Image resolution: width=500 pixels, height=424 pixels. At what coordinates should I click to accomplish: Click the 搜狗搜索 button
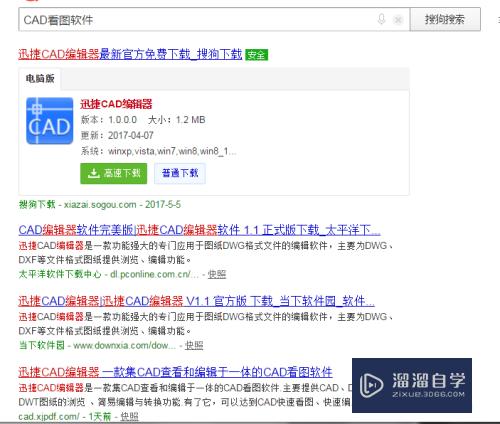tap(445, 19)
